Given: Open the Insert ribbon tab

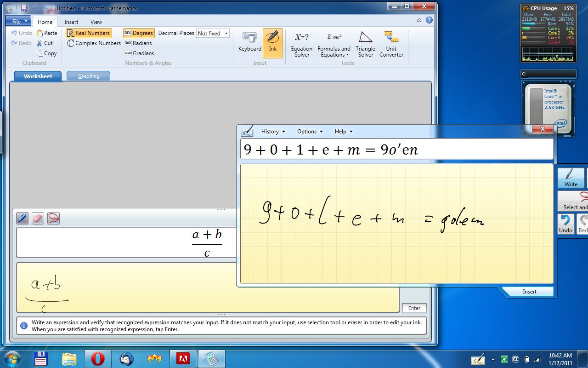Looking at the screenshot, I should click(71, 22).
